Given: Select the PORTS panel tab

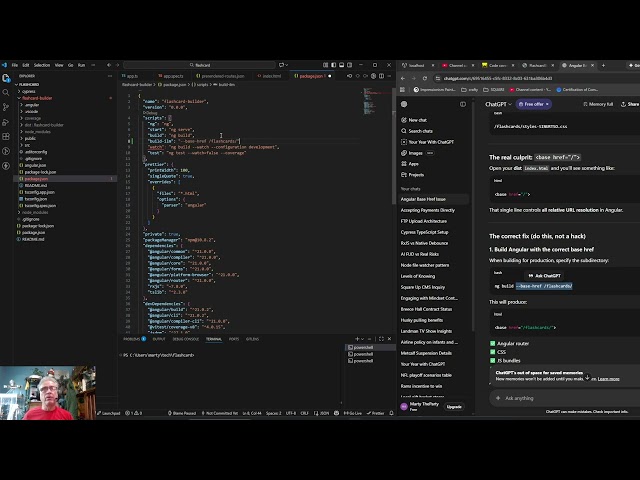Looking at the screenshot, I should 234,339.
